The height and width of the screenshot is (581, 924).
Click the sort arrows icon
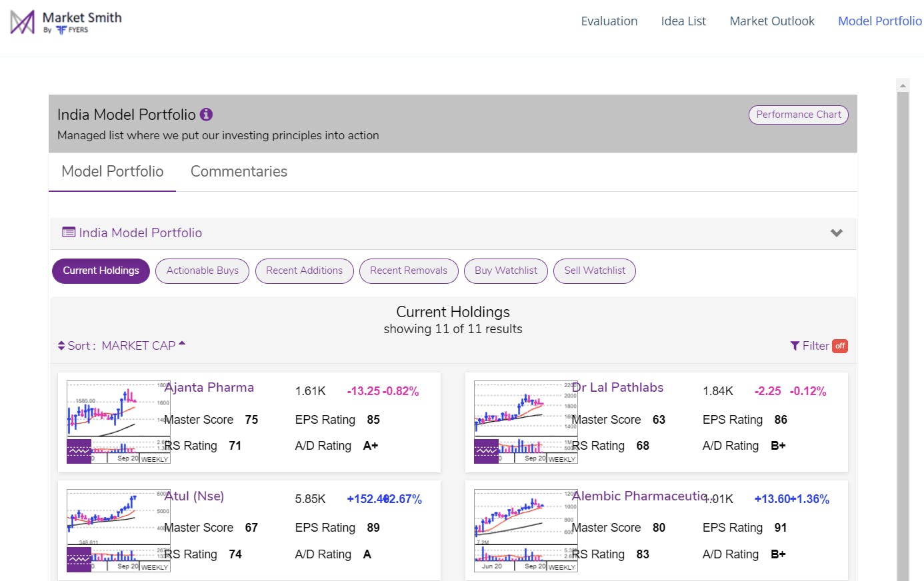[61, 346]
